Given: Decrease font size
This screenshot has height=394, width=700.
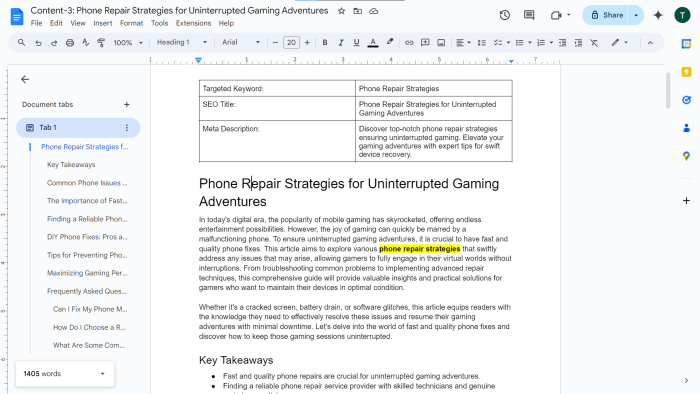Looking at the screenshot, I should (275, 42).
